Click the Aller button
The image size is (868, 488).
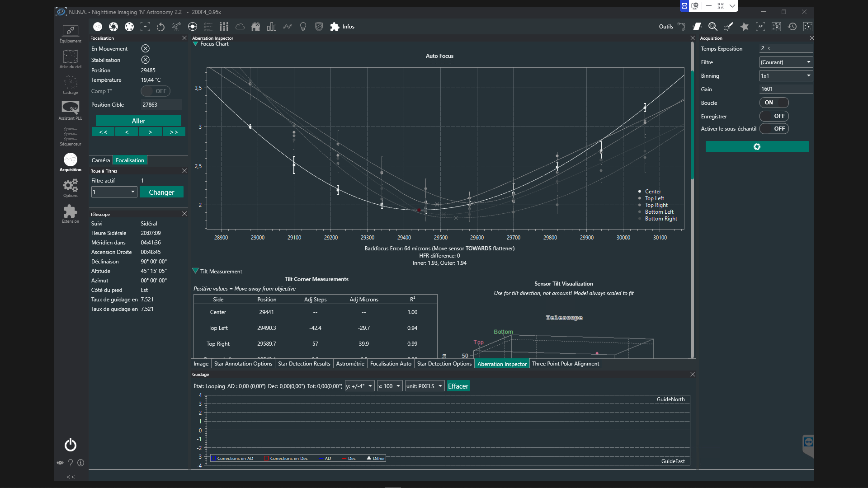[138, 121]
